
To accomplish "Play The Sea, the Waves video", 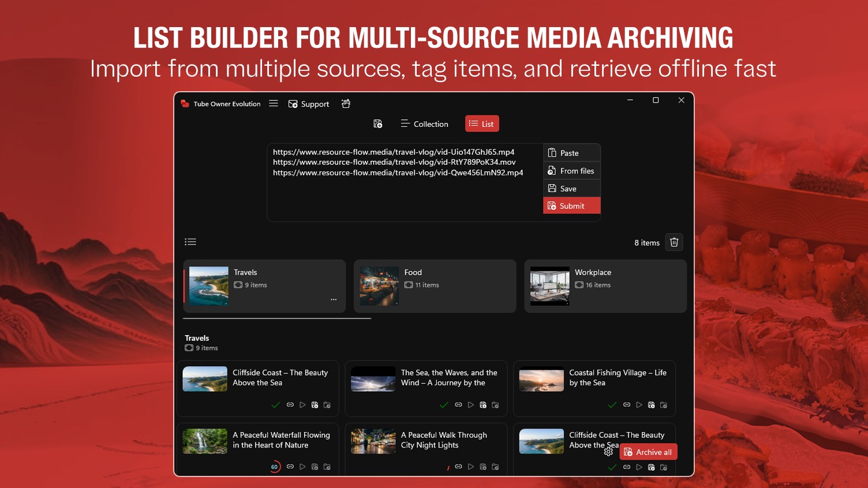I will (471, 405).
